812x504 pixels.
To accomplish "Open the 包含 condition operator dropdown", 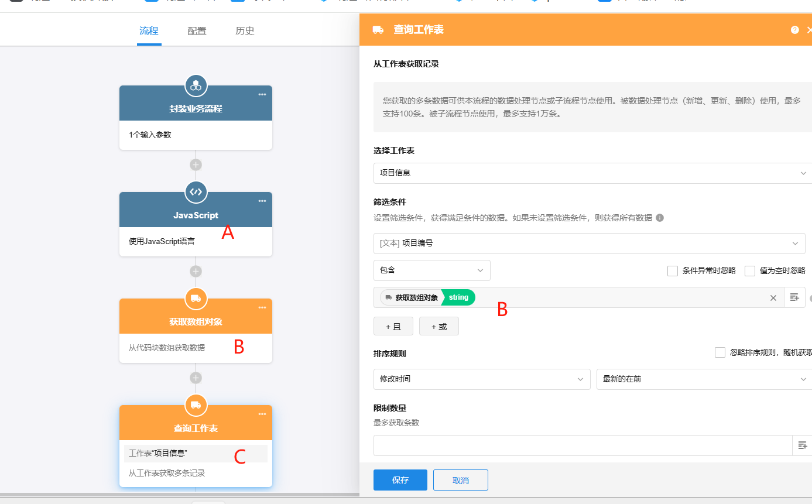I will (431, 270).
